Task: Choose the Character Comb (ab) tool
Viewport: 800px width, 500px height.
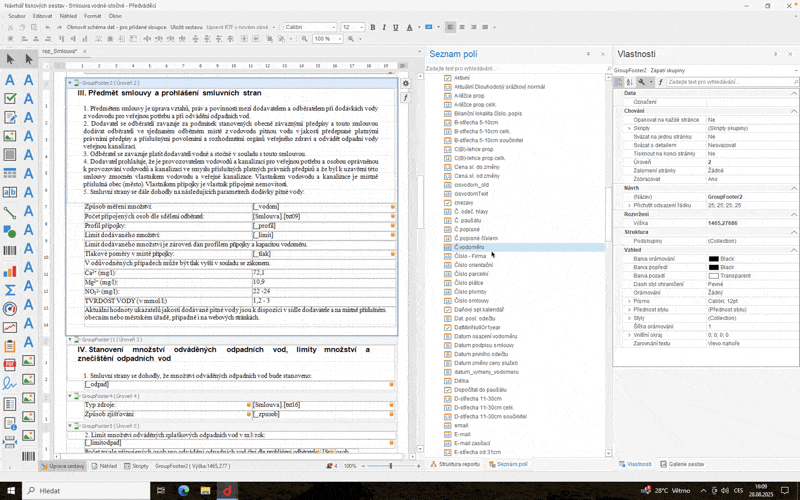Action: coord(10,192)
